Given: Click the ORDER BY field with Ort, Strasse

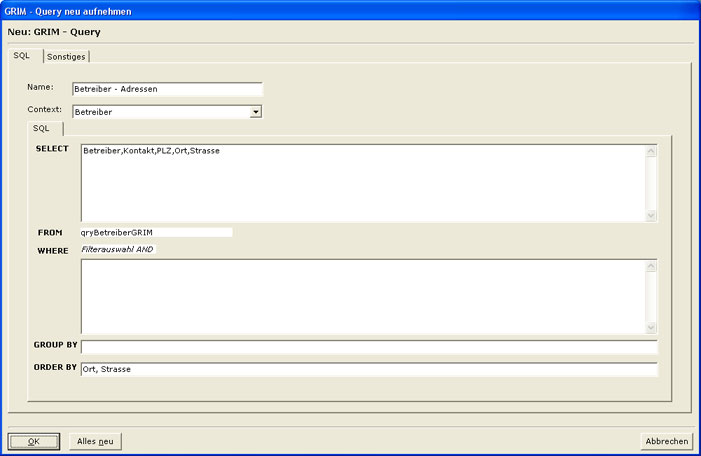Looking at the screenshot, I should (x=368, y=369).
